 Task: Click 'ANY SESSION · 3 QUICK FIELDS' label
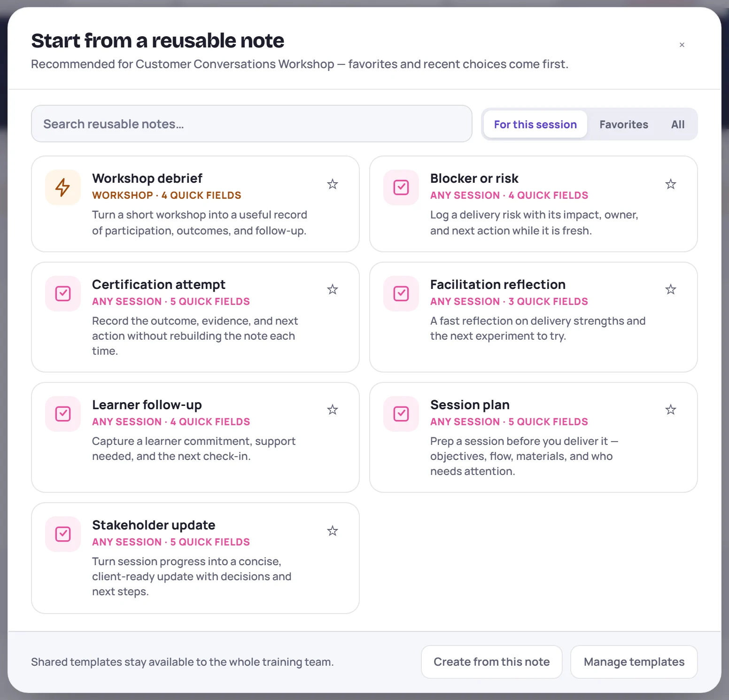509,302
